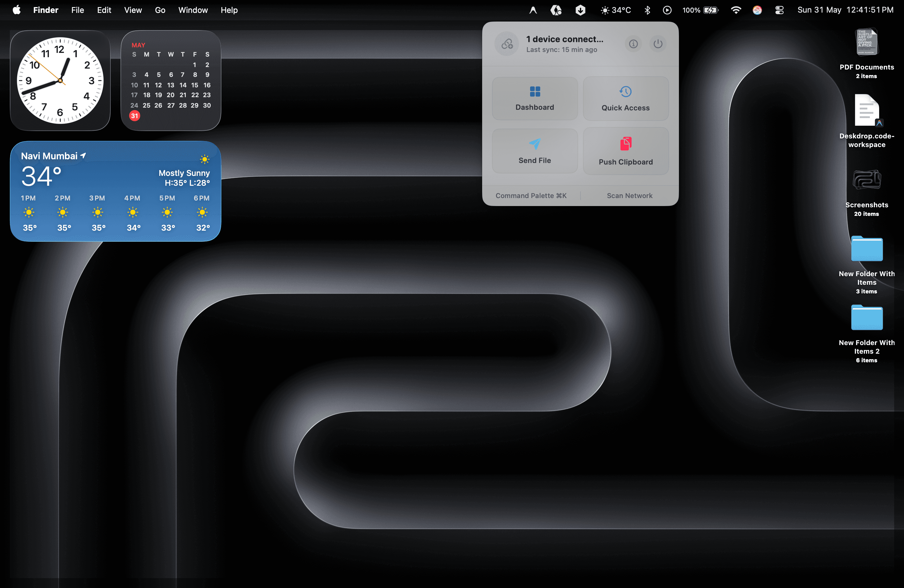Click the power icon in popup header
The height and width of the screenshot is (588, 904).
pos(658,44)
